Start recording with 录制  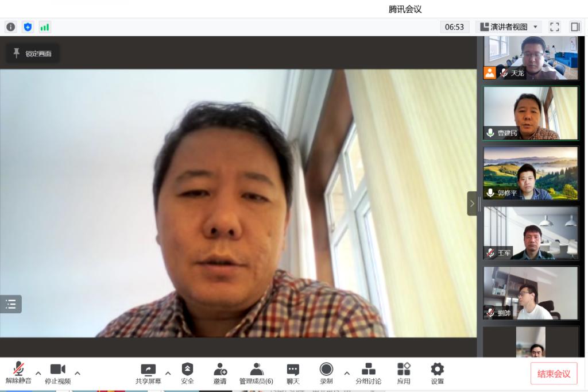[x=326, y=374]
